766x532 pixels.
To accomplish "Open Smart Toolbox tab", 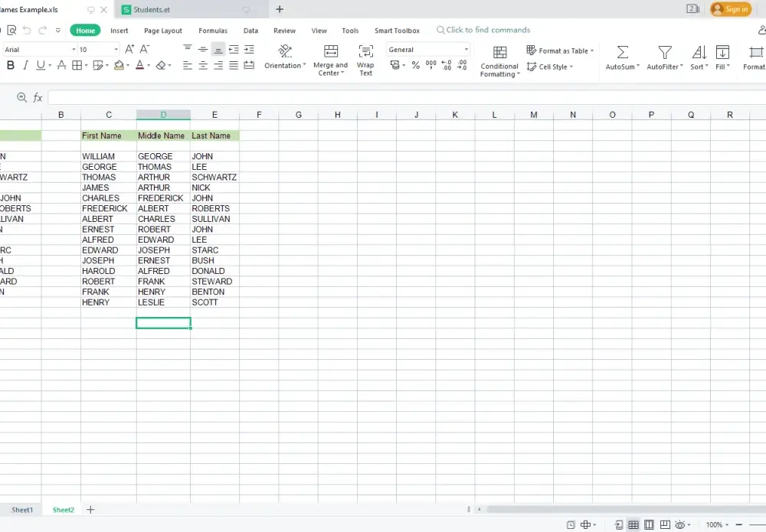I will coord(397,31).
